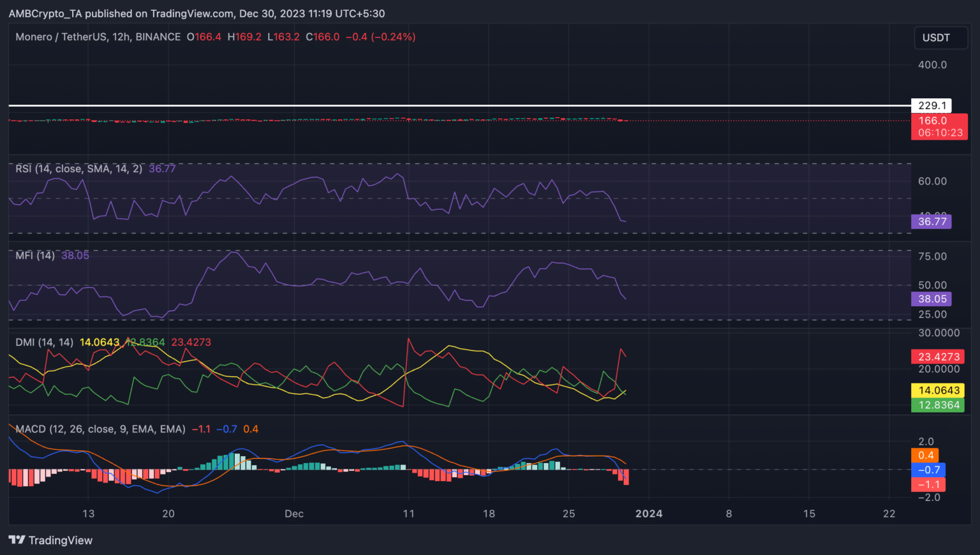Viewport: 980px width, 555px height.
Task: Click the blue −0.7 MACD value tag
Action: [x=928, y=470]
